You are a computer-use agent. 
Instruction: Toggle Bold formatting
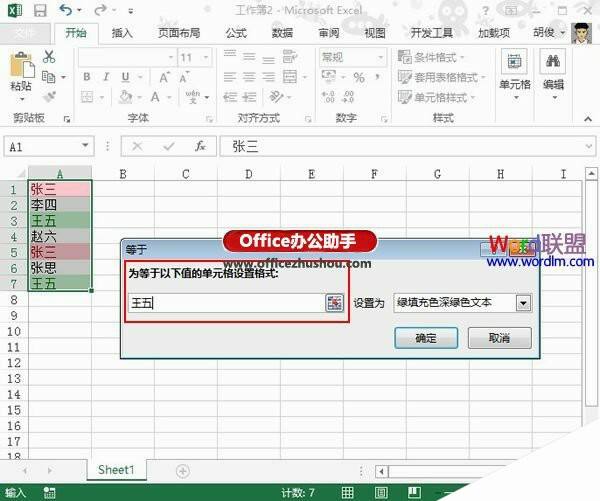(87, 77)
